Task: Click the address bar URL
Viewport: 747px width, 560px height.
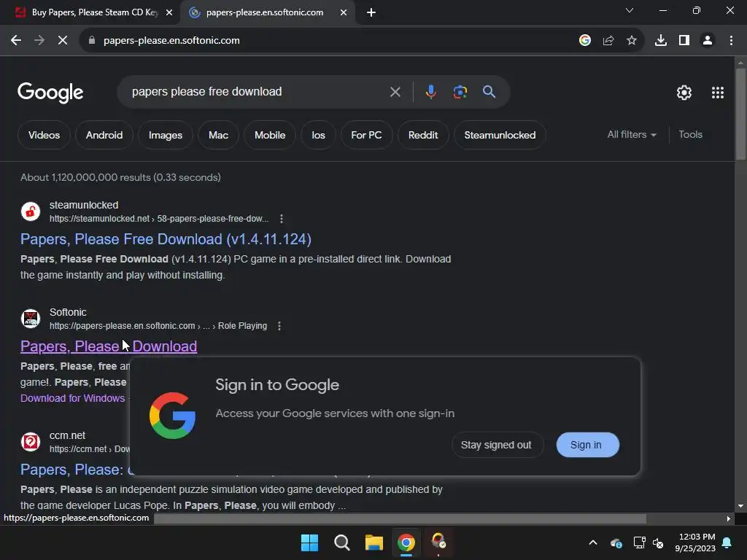Action: point(171,41)
